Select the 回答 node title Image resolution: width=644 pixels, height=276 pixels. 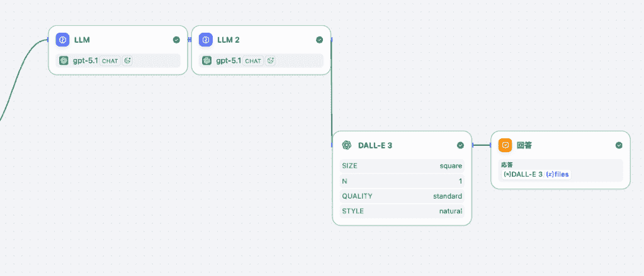524,145
